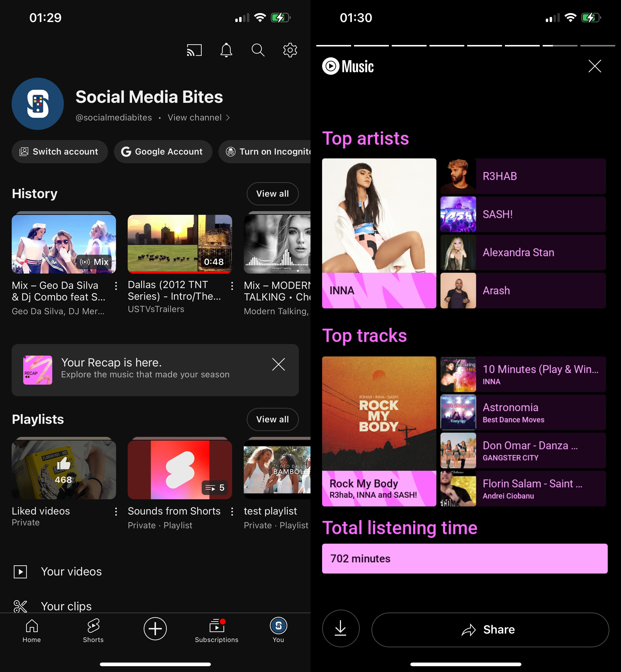Open Your clips scissors icon
621x672 pixels.
[x=20, y=606]
